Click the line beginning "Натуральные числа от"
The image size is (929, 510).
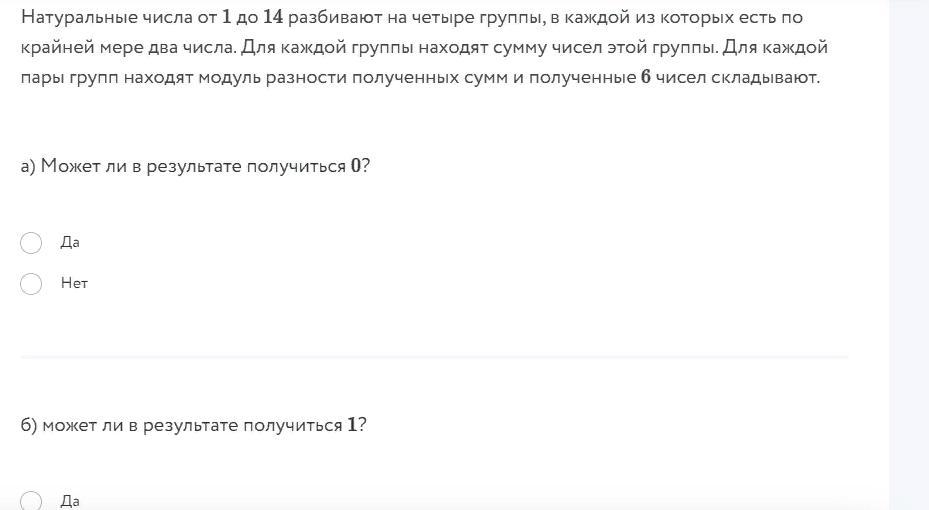pyautogui.click(x=412, y=17)
